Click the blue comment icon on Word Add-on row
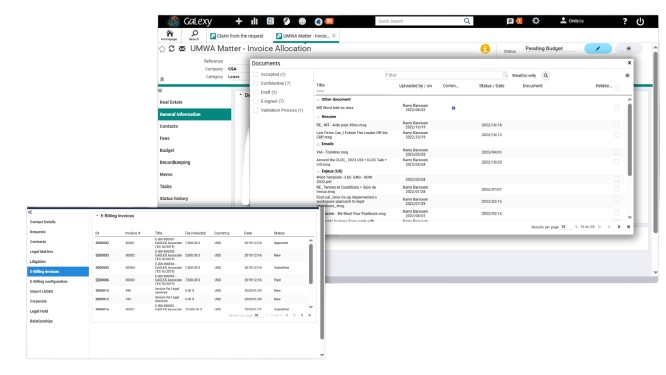Viewport: 666px width, 375px height. [x=453, y=108]
